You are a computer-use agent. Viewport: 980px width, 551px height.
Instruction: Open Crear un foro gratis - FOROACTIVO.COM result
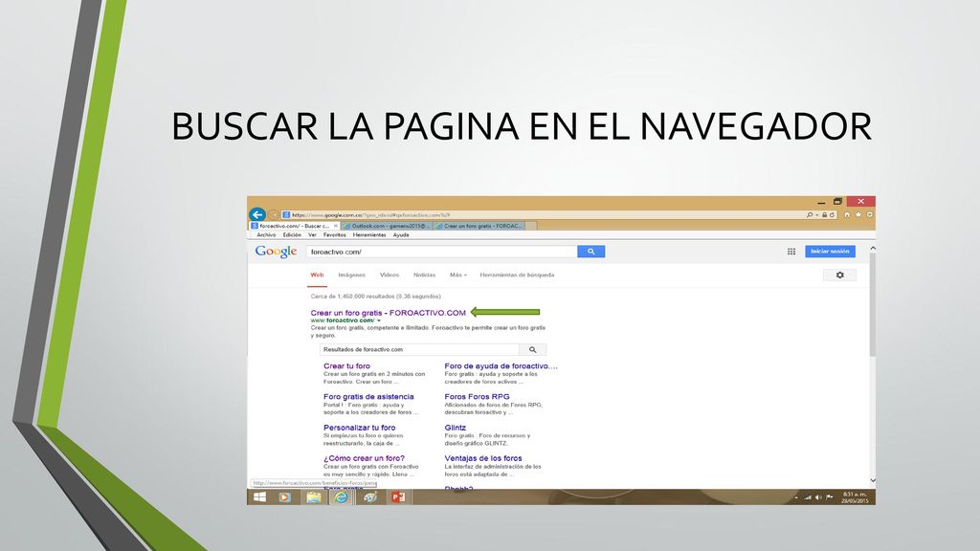point(389,313)
